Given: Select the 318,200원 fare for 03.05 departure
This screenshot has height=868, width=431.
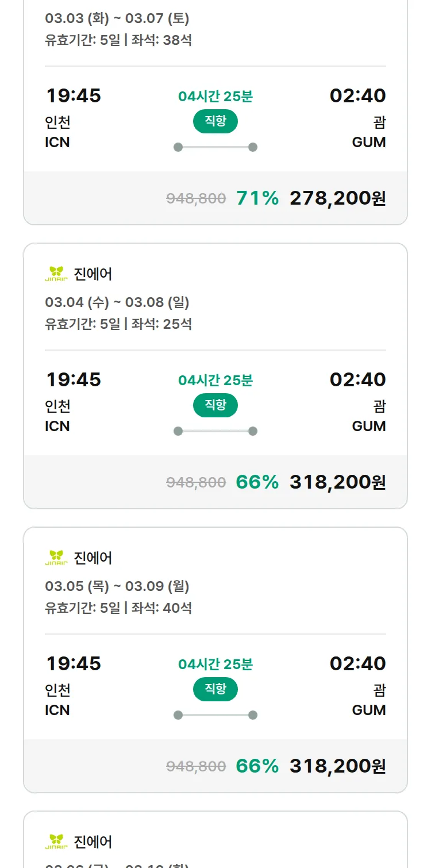Looking at the screenshot, I should coord(337,766).
